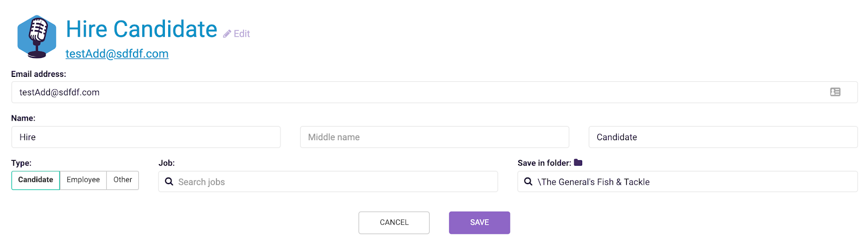
Task: Click the Hire Candidate heading
Action: (142, 29)
